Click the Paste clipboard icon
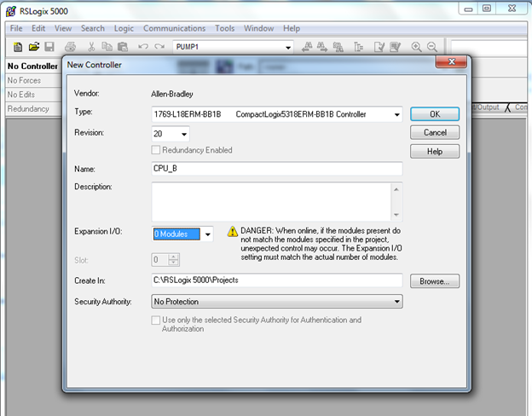The image size is (532, 416). click(123, 47)
